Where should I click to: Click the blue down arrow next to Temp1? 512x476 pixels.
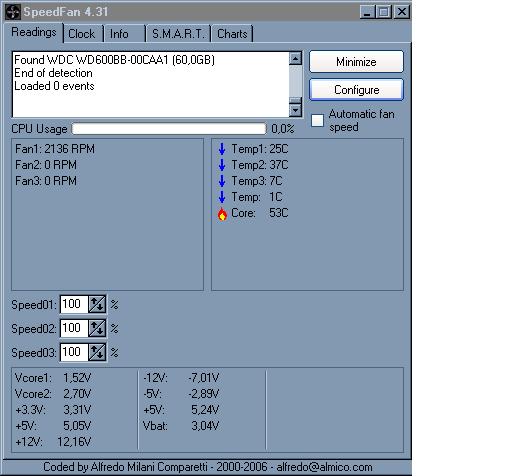pyautogui.click(x=222, y=149)
